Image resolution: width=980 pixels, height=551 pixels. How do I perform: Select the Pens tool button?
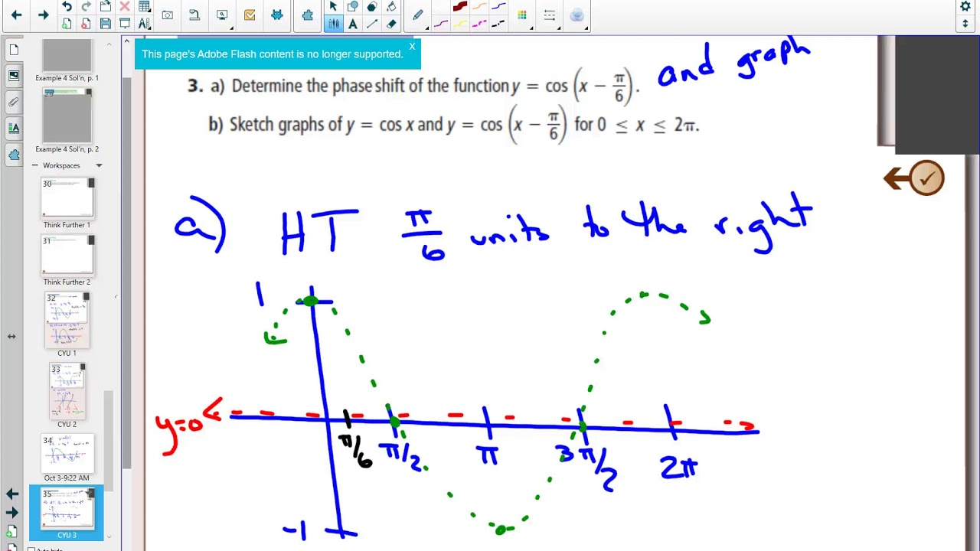(333, 24)
